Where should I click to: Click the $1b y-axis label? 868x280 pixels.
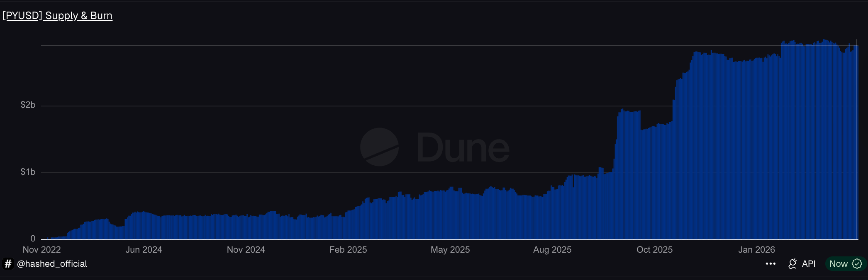(28, 172)
